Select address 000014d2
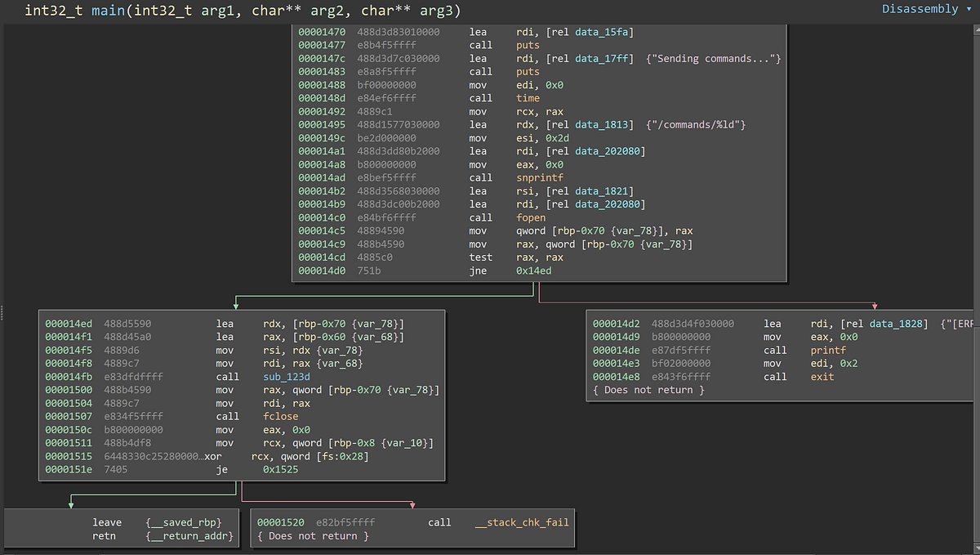Viewport: 980px width, 555px height. pos(618,324)
